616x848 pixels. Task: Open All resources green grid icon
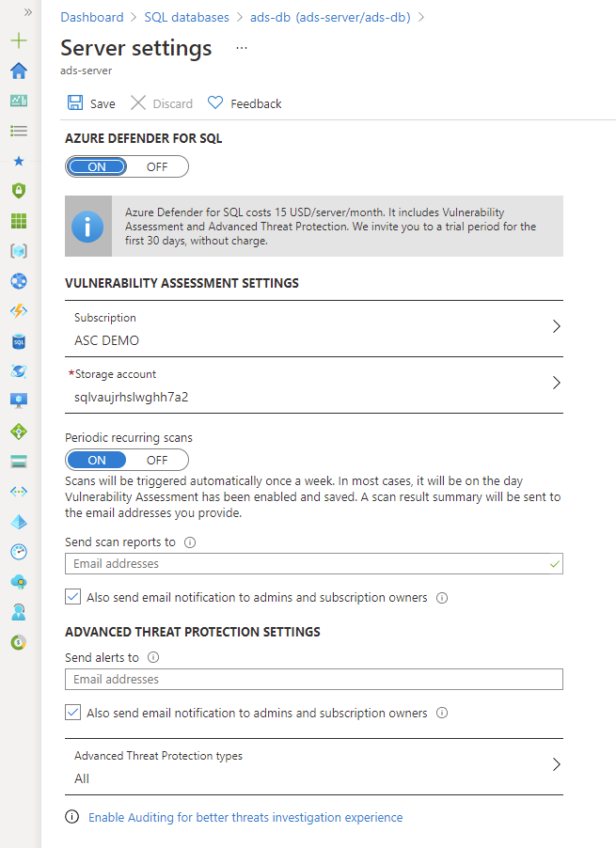tap(19, 221)
